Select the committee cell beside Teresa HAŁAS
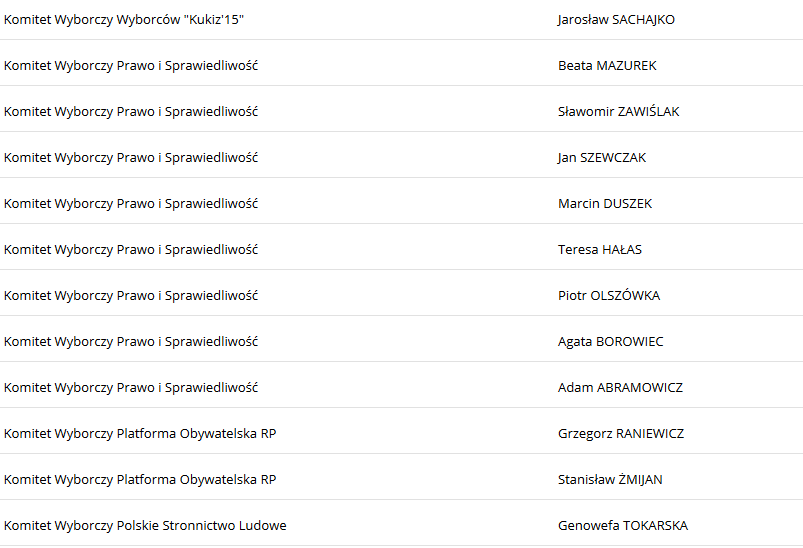The width and height of the screenshot is (803, 548). coord(131,250)
